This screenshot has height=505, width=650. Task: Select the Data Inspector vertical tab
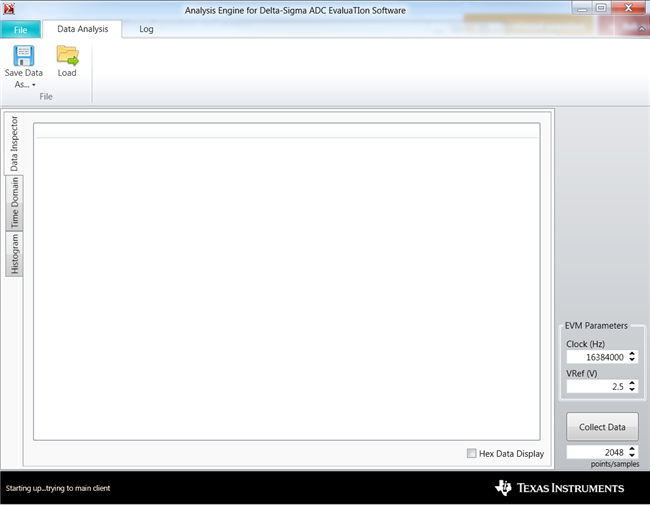[x=14, y=143]
